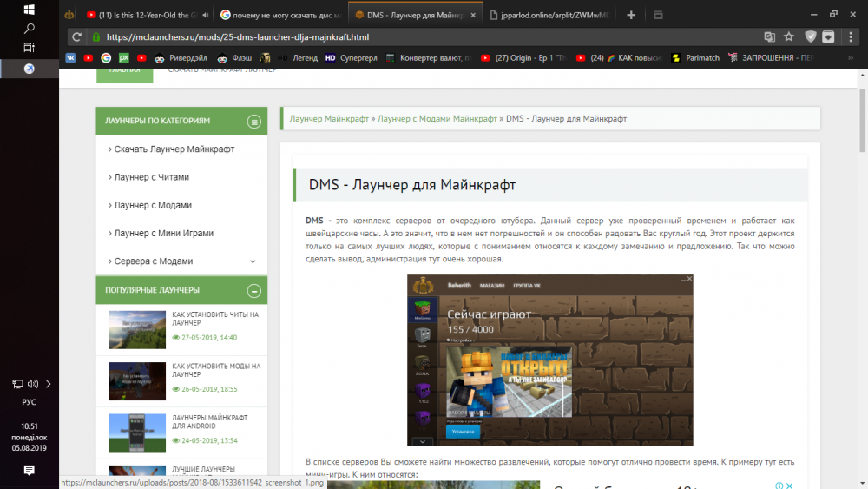Image resolution: width=868 pixels, height=489 pixels.
Task: Click the ad info icon
Action: pos(779,486)
